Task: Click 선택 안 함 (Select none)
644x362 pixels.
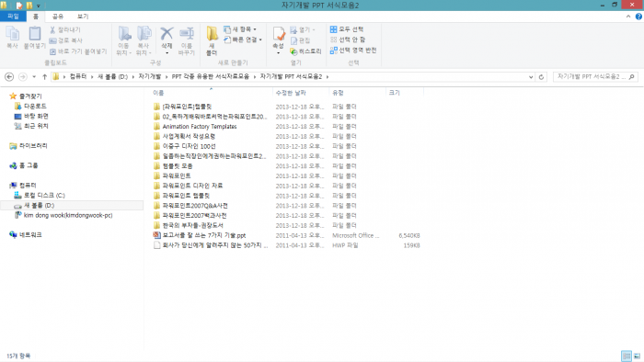Action: coord(348,40)
